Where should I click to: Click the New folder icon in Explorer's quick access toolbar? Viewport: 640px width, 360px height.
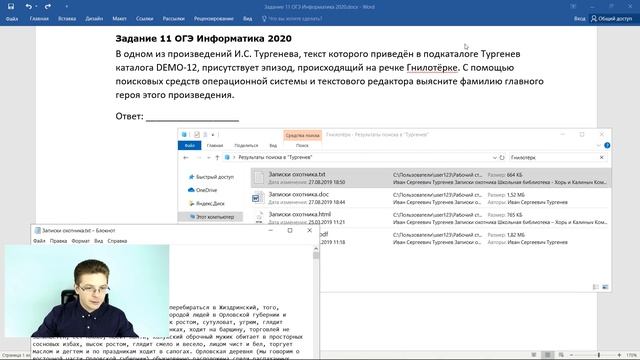205,134
